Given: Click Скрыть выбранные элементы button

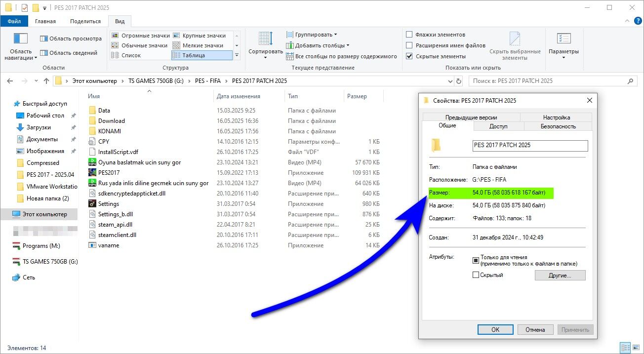Looking at the screenshot, I should (515, 46).
